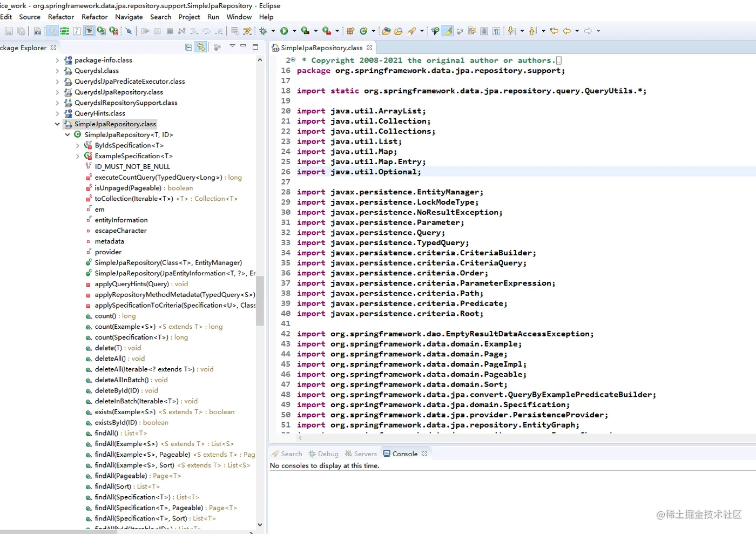The image size is (756, 534).
Task: Open the Package Explorer View Menu triangle
Action: [x=232, y=45]
